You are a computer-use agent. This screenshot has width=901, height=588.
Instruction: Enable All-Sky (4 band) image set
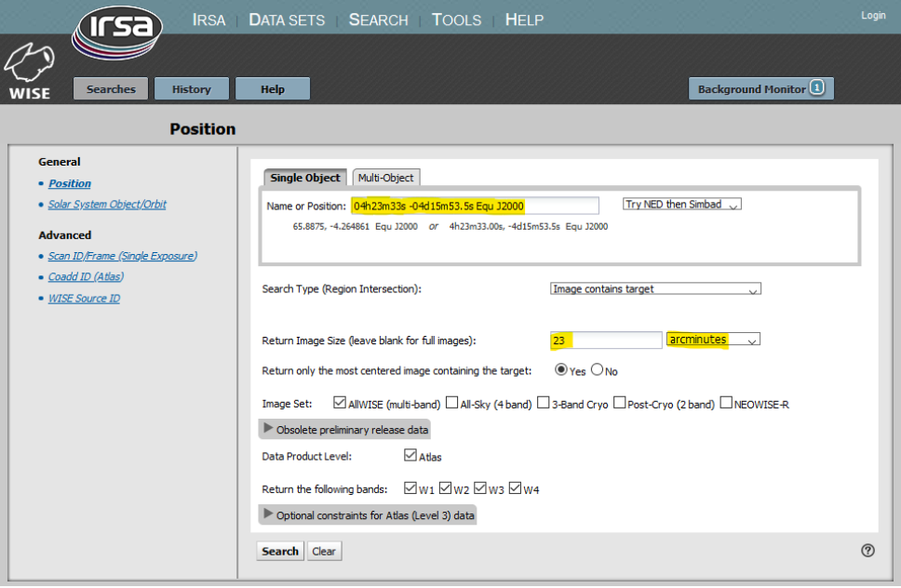(x=451, y=403)
